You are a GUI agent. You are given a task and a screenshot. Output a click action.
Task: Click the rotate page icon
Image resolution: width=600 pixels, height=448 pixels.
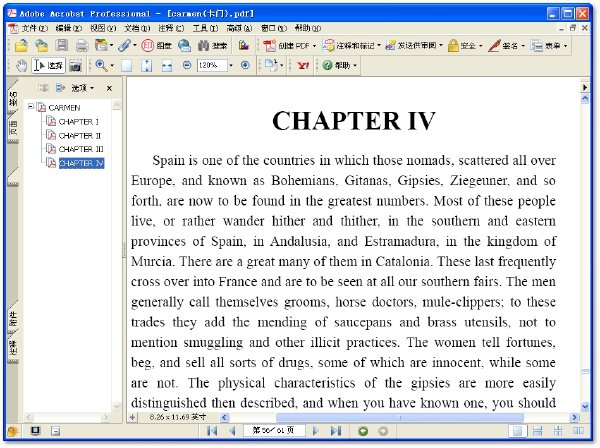(x=271, y=65)
